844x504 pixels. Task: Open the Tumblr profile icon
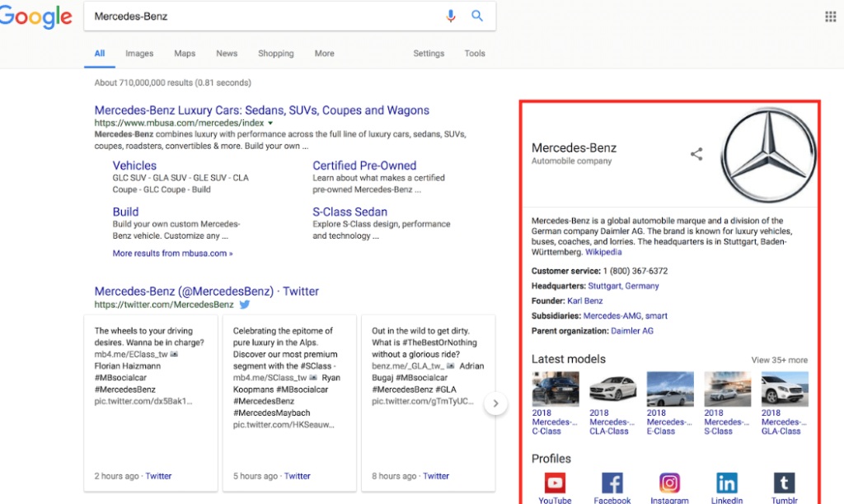pos(784,483)
